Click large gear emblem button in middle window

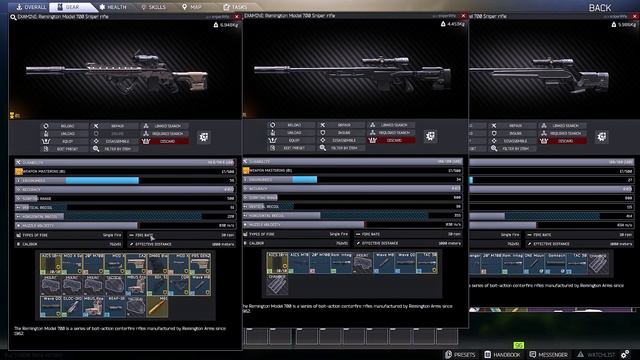(430, 136)
